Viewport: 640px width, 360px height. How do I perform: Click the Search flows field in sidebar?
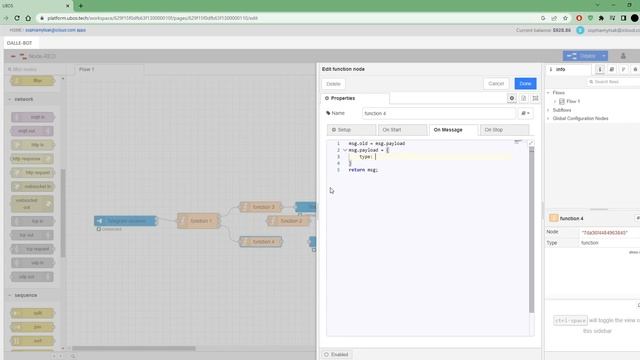coord(613,82)
